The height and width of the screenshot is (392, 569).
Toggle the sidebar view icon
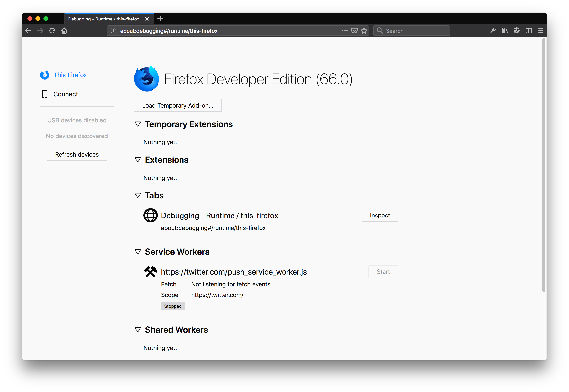point(528,31)
